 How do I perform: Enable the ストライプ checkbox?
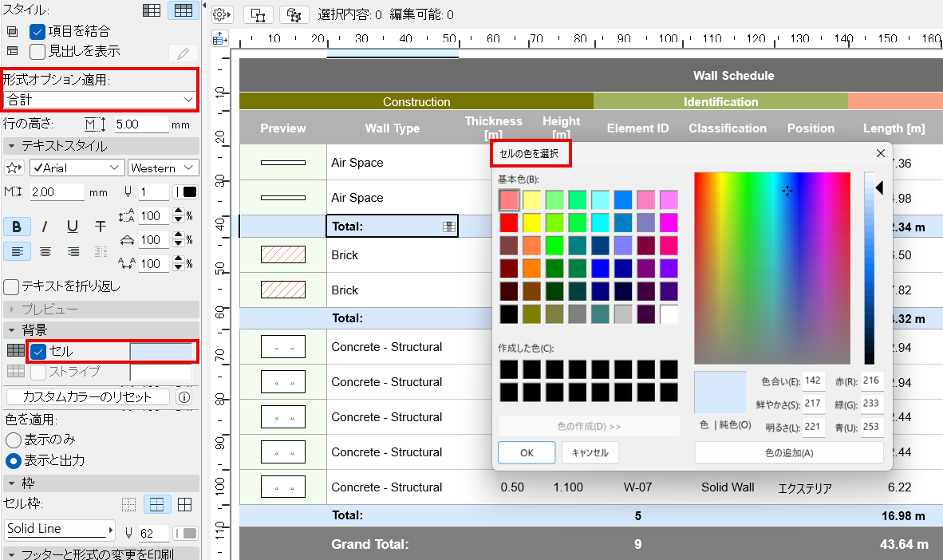37,372
